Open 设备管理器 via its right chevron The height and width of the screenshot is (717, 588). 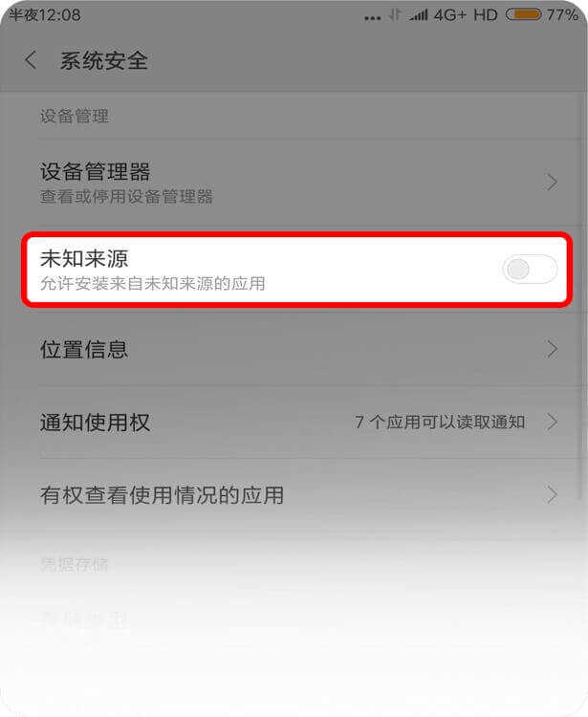tap(553, 182)
